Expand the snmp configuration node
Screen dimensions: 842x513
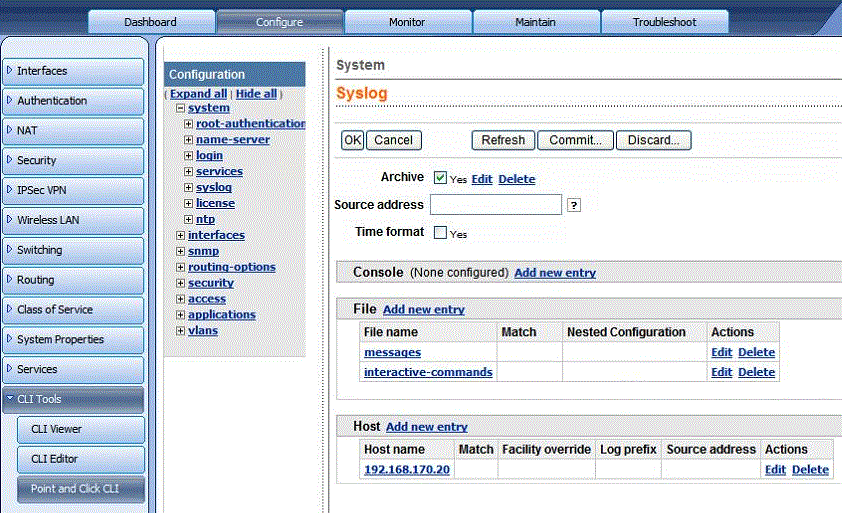(180, 251)
